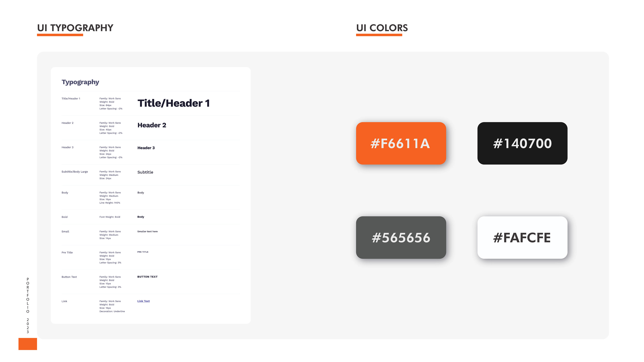This screenshot has height=362, width=644.
Task: Click the 'Font Weight: Bold' spec text
Action: coord(110,217)
